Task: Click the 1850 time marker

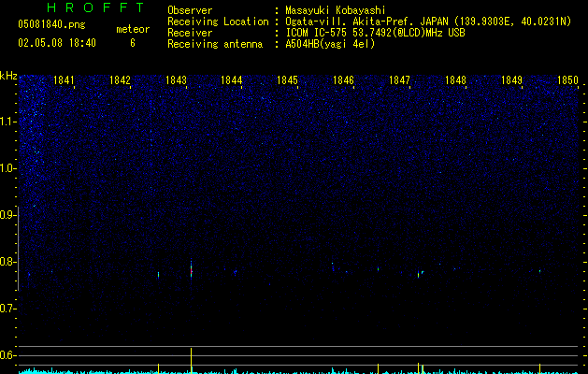Action: coord(567,80)
